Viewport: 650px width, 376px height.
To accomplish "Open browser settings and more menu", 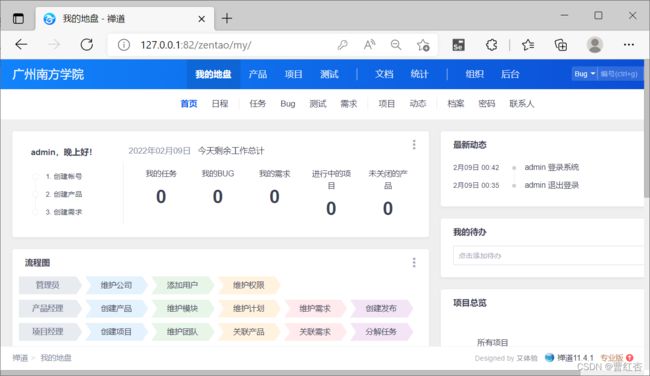I will coord(628,44).
